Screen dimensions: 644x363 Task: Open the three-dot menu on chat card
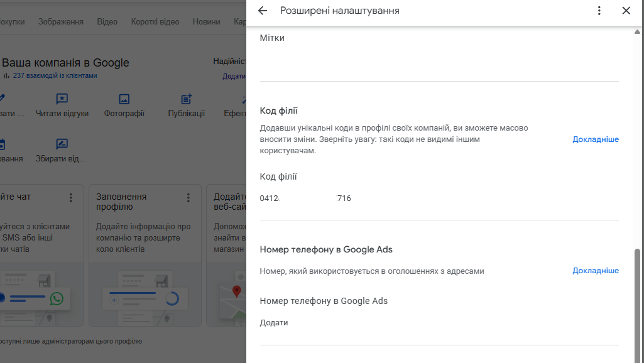(70, 198)
